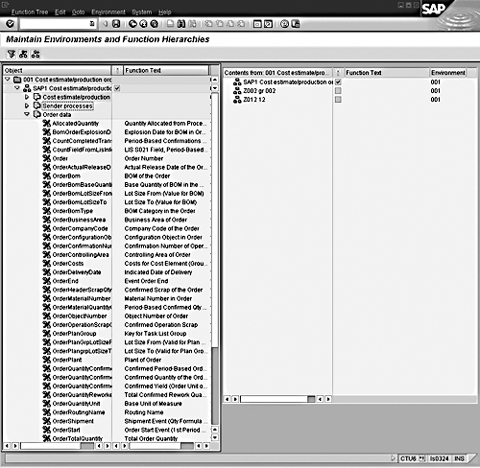480x468 pixels.
Task: Click left tree Function Text column header
Action: [x=166, y=70]
